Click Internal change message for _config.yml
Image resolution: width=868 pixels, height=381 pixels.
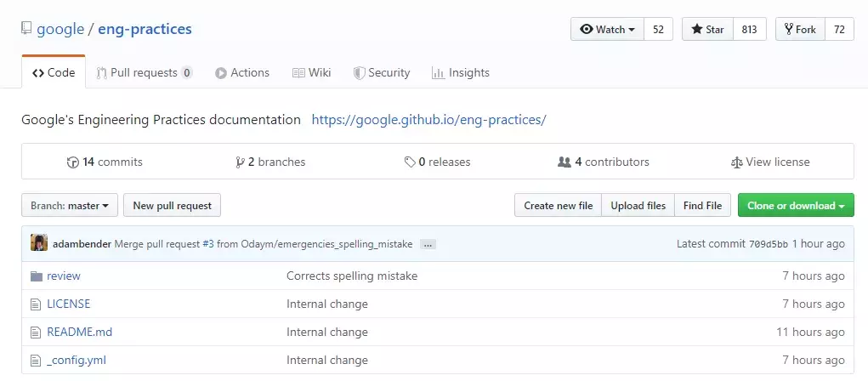[327, 361]
